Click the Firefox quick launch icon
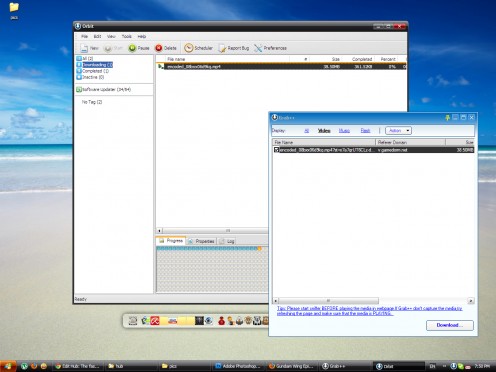This screenshot has height=372, width=496. tap(34, 366)
